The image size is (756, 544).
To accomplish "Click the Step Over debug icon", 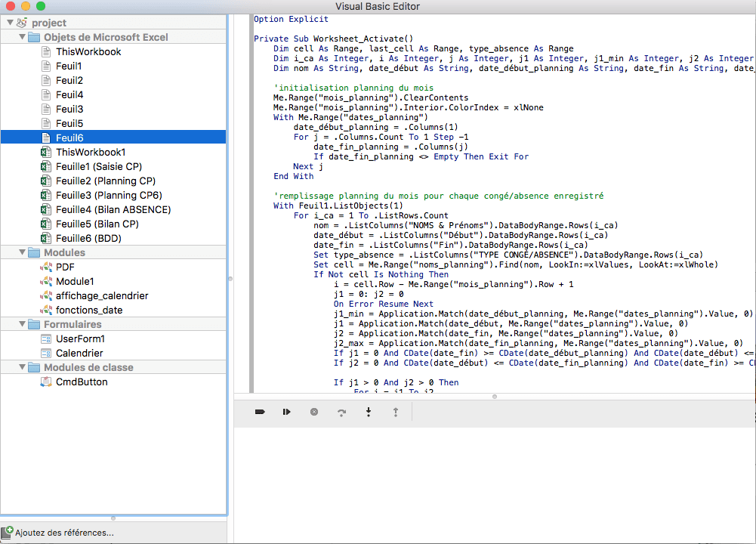I will click(341, 412).
